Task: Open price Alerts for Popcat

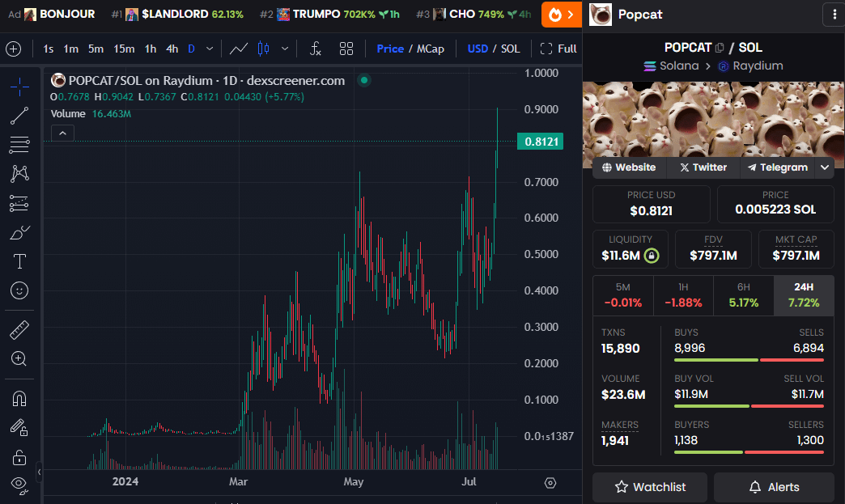Action: pos(774,487)
